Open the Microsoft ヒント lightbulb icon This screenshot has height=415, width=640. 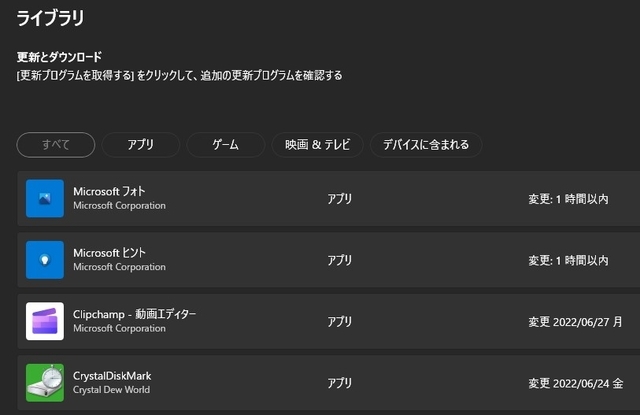click(45, 260)
